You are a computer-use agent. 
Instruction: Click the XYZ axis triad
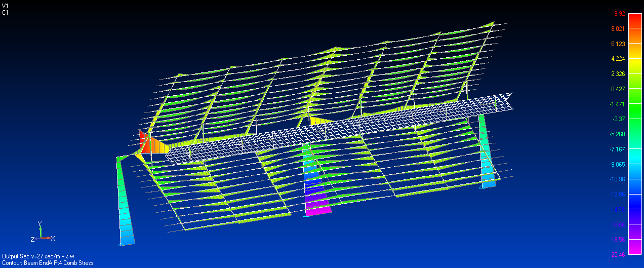click(x=43, y=232)
